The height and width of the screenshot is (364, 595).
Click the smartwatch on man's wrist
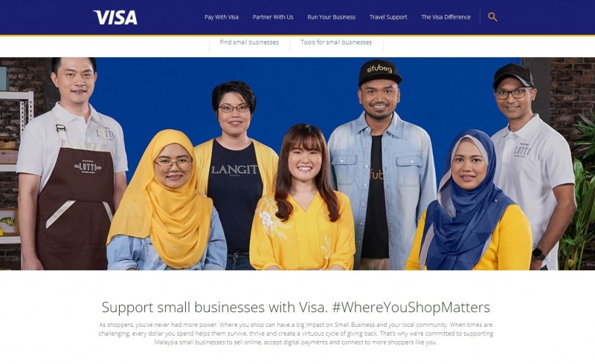(x=538, y=254)
